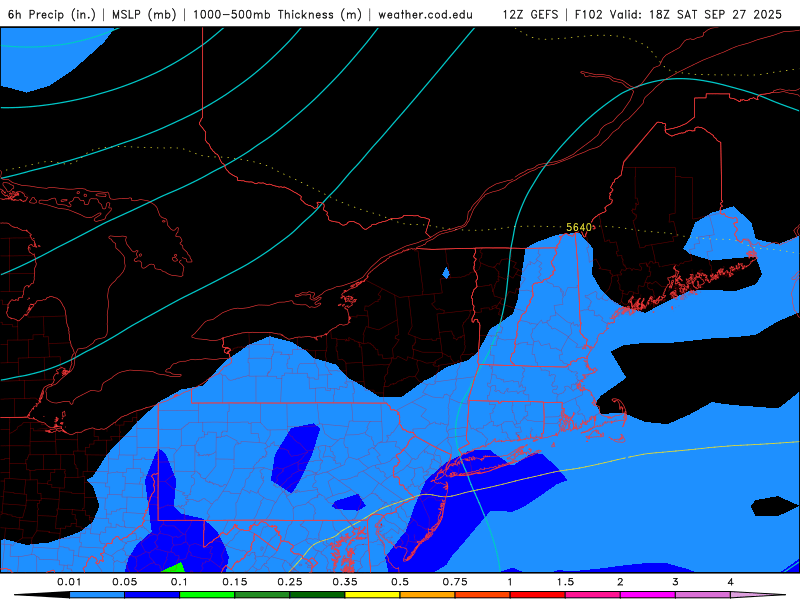Click the 0.01 legend value
Screen dimensions: 800x600
(69, 582)
